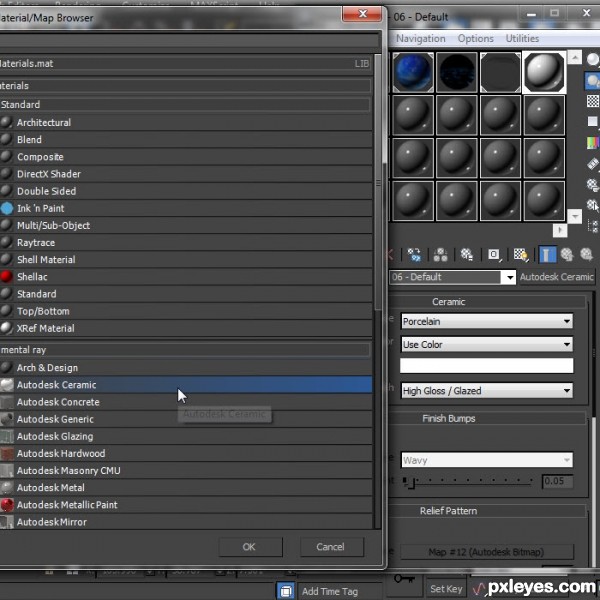This screenshot has height=600, width=600.
Task: Click the 0.05 amount value field
Action: [557, 481]
